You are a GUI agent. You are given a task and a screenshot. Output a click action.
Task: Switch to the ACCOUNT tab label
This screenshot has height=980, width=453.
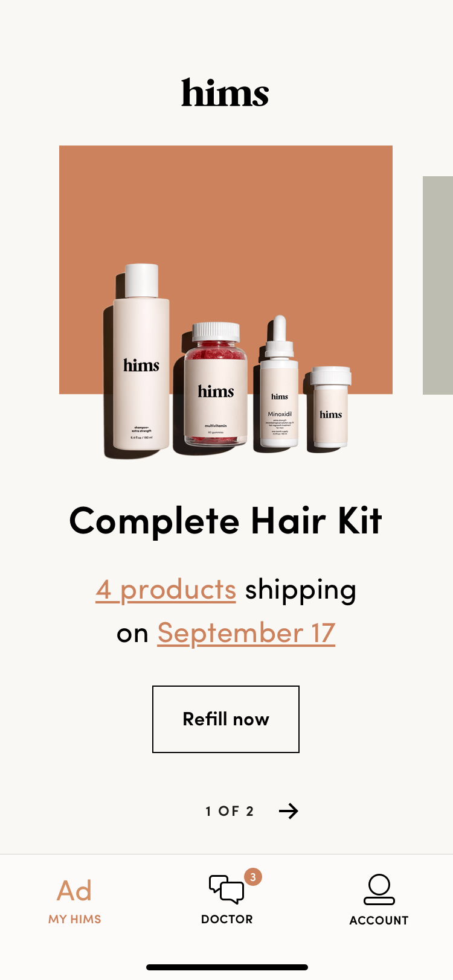click(x=379, y=920)
